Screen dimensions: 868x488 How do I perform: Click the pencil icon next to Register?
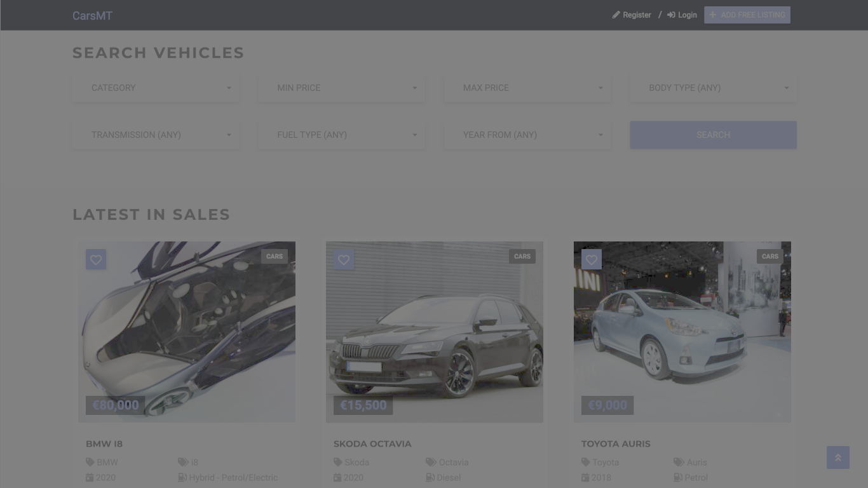[x=616, y=15]
